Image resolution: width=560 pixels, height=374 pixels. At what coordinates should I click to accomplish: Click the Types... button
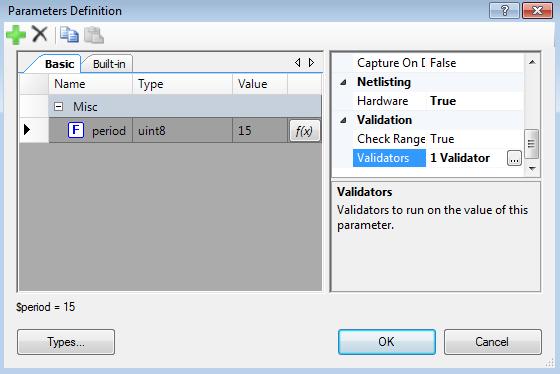click(66, 342)
